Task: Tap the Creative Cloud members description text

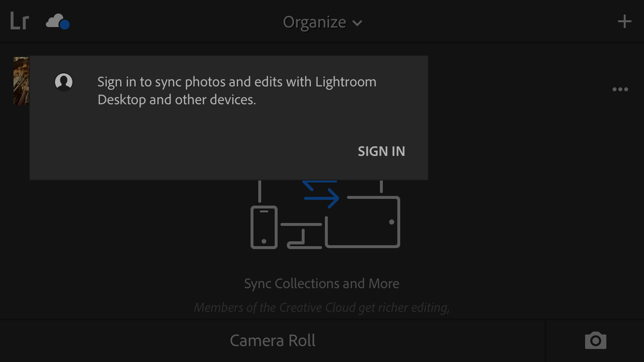Action: (321, 307)
